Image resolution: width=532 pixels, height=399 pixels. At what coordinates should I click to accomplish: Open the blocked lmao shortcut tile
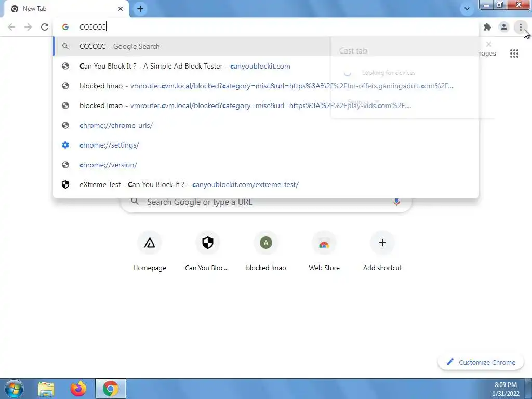click(266, 252)
